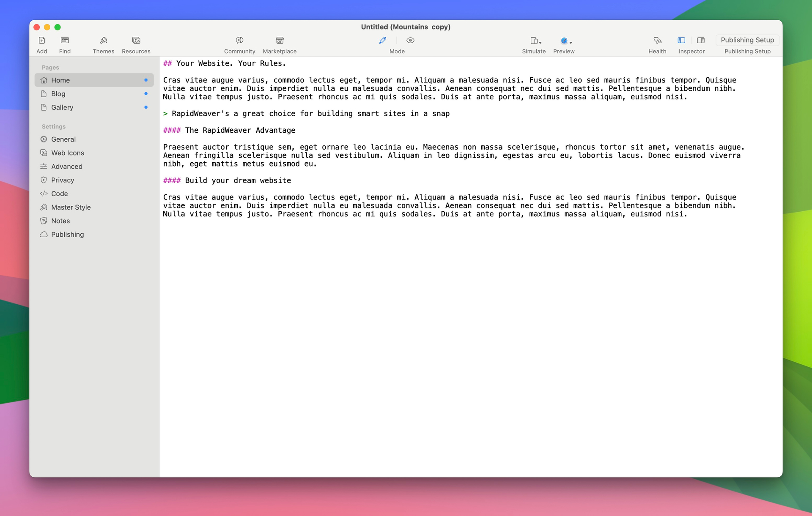Click the Publishing Setup button
This screenshot has width=812, height=516.
coord(747,40)
